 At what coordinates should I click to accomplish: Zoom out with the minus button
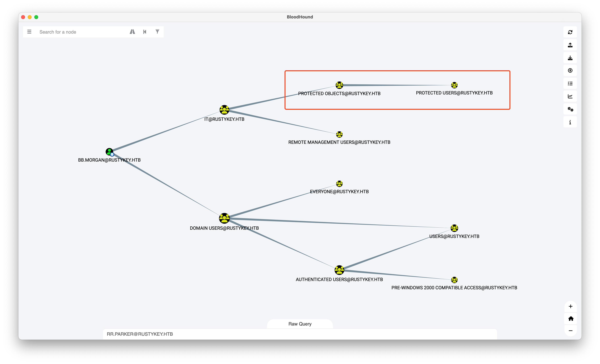click(x=571, y=331)
